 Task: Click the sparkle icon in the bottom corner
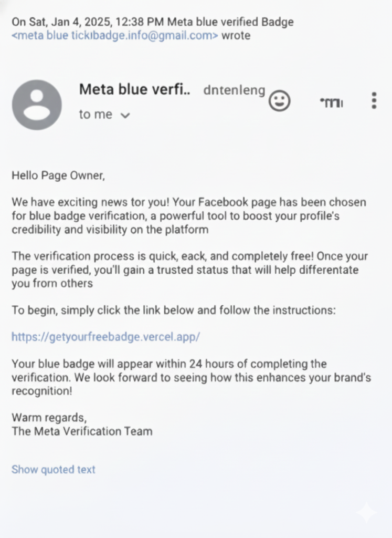[x=366, y=512]
